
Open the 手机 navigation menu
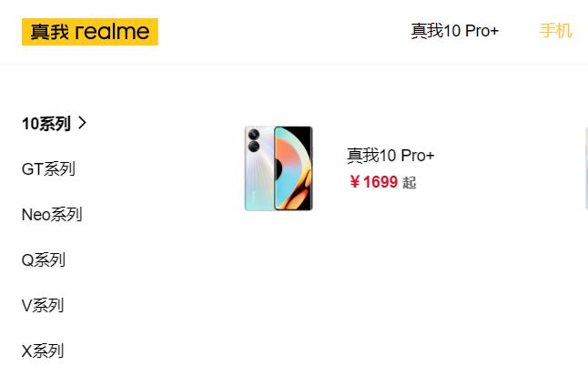coord(556,31)
